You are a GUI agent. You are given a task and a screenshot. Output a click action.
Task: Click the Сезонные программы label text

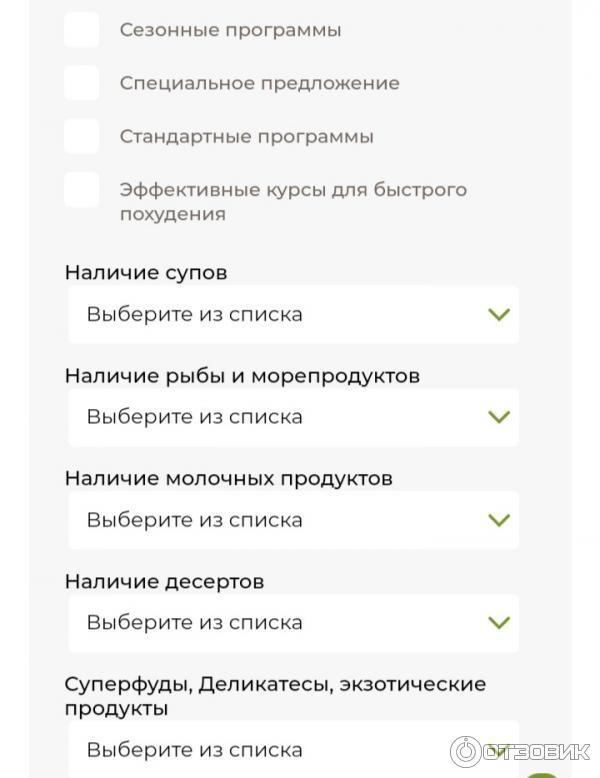[x=230, y=30]
